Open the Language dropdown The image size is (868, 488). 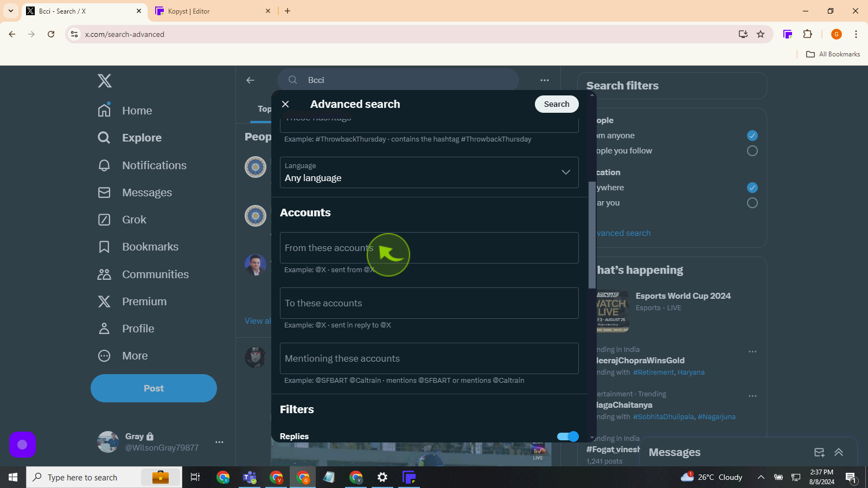(429, 172)
